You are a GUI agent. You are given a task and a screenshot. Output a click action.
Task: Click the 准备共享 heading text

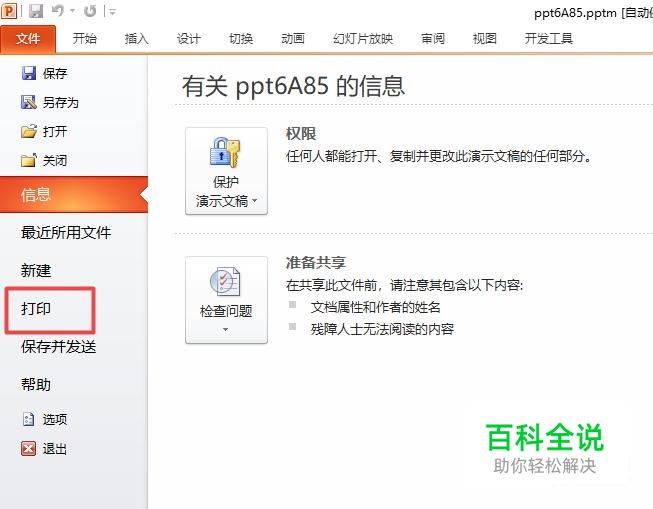[x=316, y=263]
